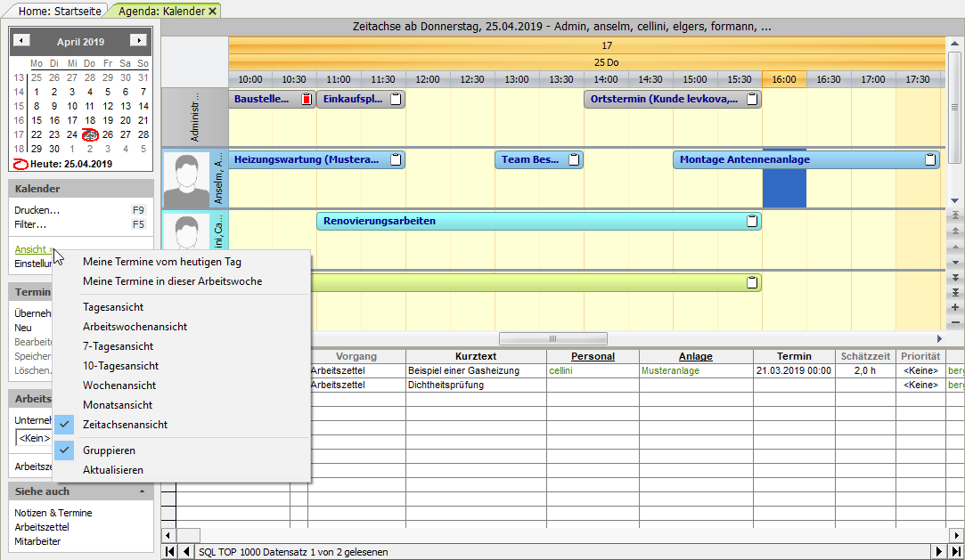Choose Meine Termine vom heutigen Tag

coord(162,262)
